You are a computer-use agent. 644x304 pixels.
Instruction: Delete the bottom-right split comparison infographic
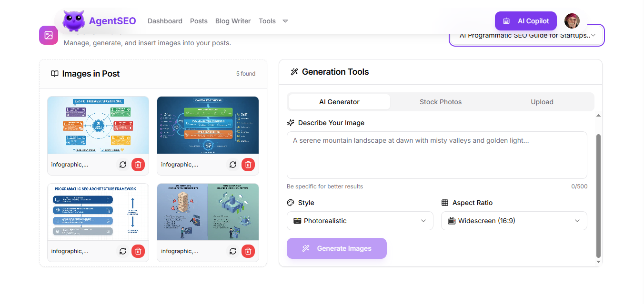coord(248,251)
